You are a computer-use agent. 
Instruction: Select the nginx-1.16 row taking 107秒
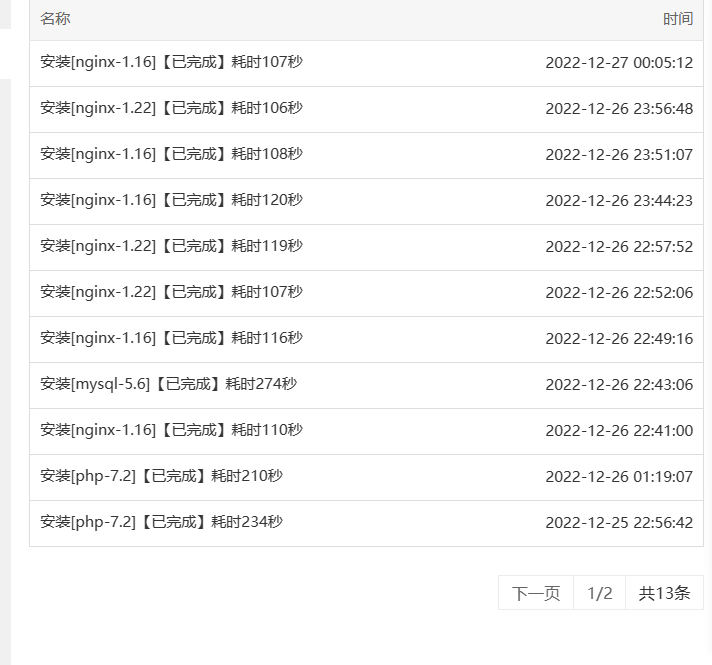[x=366, y=63]
